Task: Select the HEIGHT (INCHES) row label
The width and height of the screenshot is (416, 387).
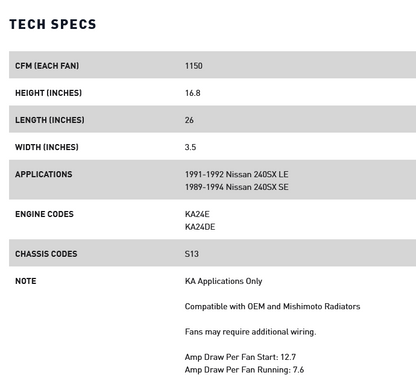Action: pos(48,93)
